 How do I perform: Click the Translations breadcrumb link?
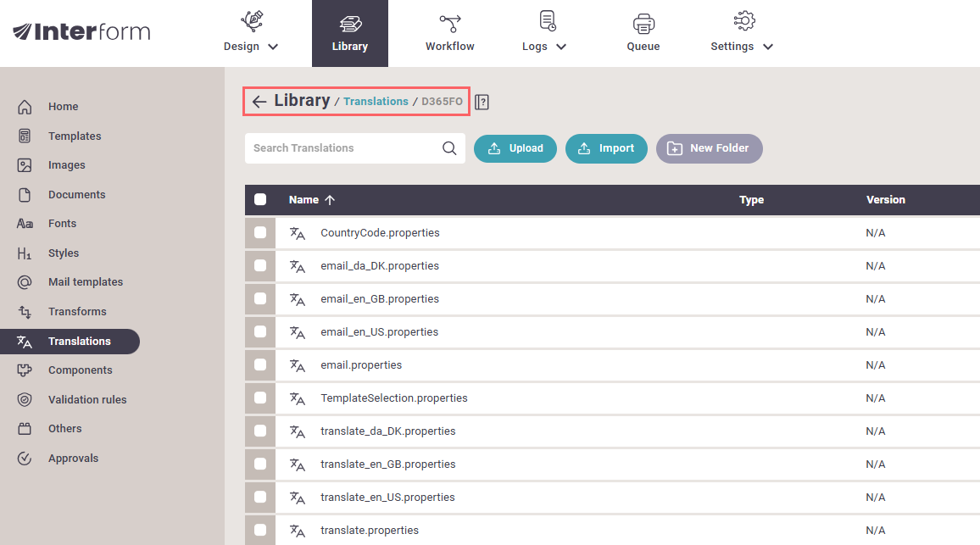click(x=376, y=102)
